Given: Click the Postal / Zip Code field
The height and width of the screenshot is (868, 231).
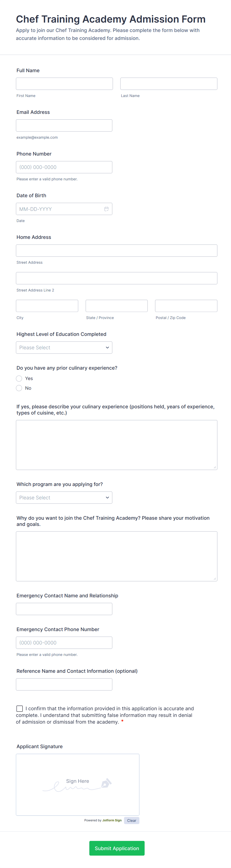Looking at the screenshot, I should point(186,306).
